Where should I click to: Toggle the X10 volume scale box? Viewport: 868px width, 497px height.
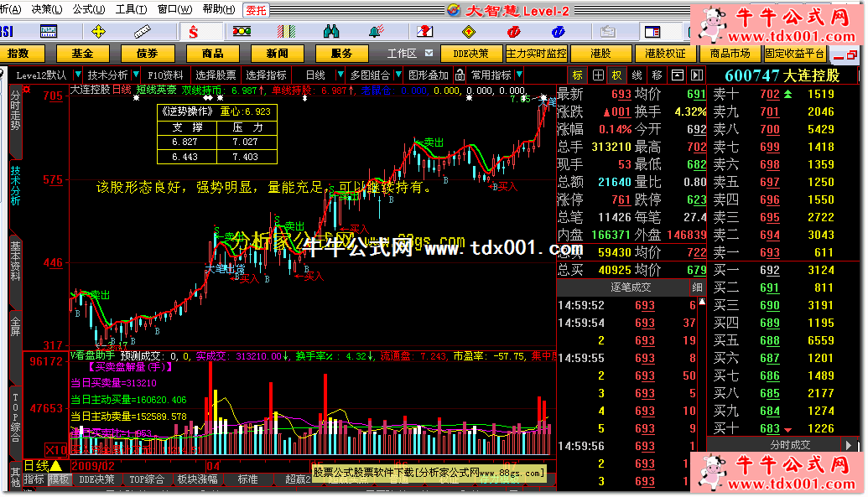point(56,449)
